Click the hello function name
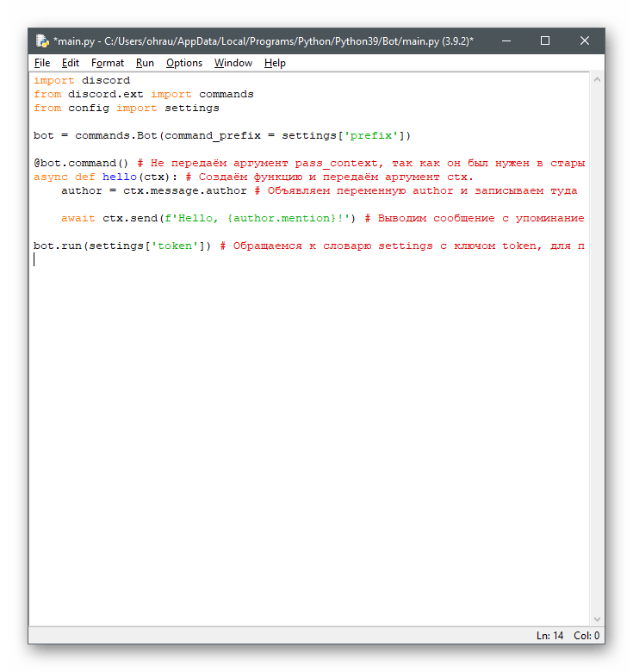The width and height of the screenshot is (633, 672). click(120, 177)
